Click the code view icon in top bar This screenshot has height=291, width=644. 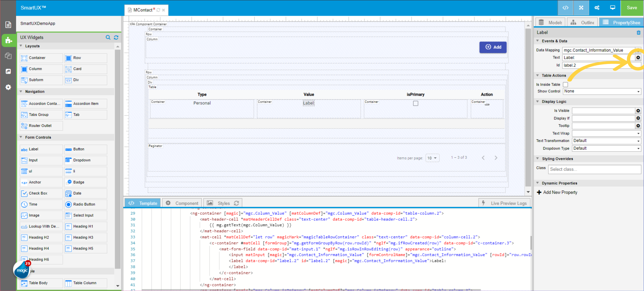click(566, 8)
